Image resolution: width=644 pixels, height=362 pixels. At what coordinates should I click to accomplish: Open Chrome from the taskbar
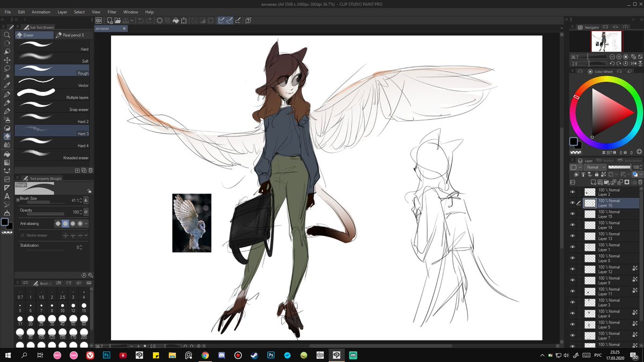[x=205, y=355]
